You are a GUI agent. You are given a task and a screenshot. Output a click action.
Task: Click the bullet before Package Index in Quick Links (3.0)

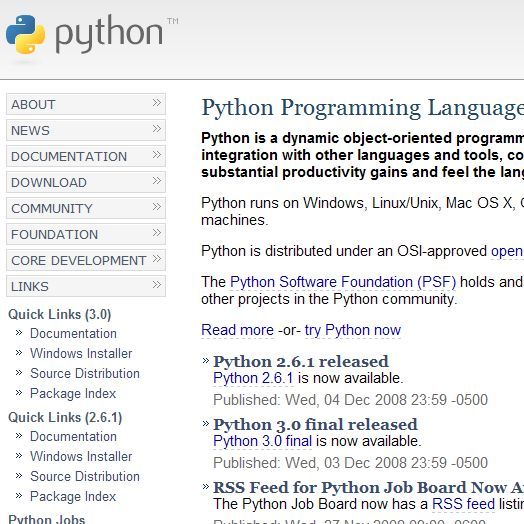click(x=19, y=393)
